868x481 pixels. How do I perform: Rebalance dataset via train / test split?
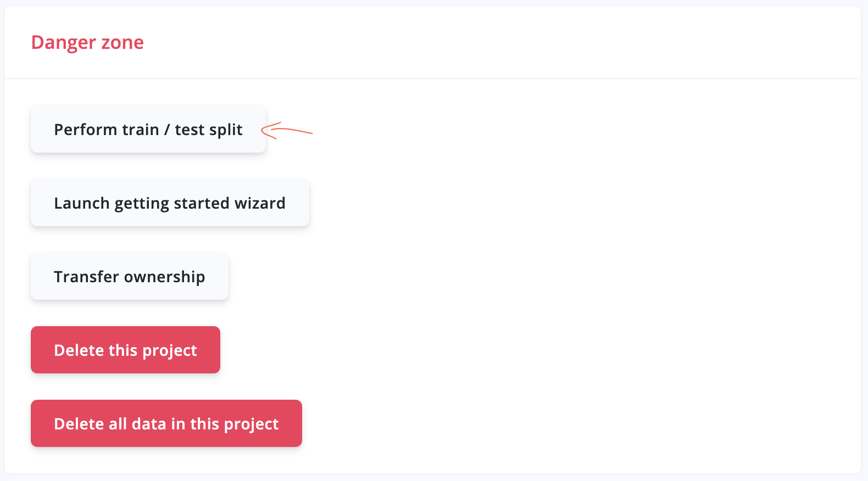click(148, 129)
